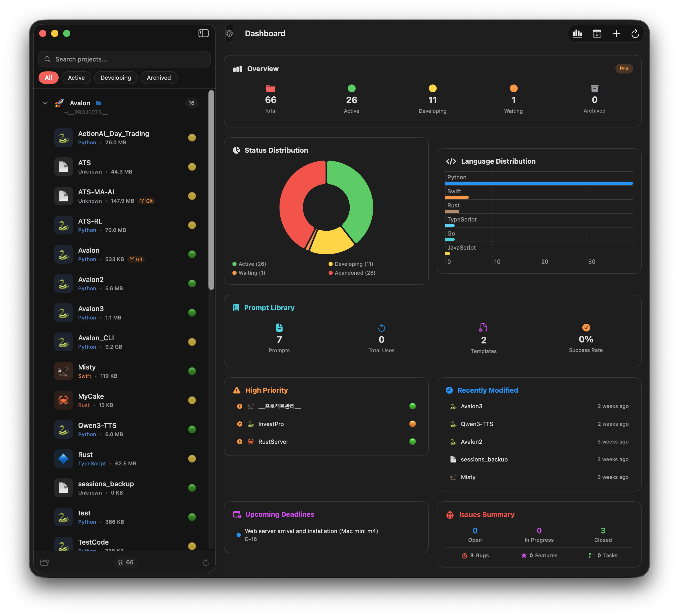679x616 pixels.
Task: Click the plus add project icon
Action: 616,33
